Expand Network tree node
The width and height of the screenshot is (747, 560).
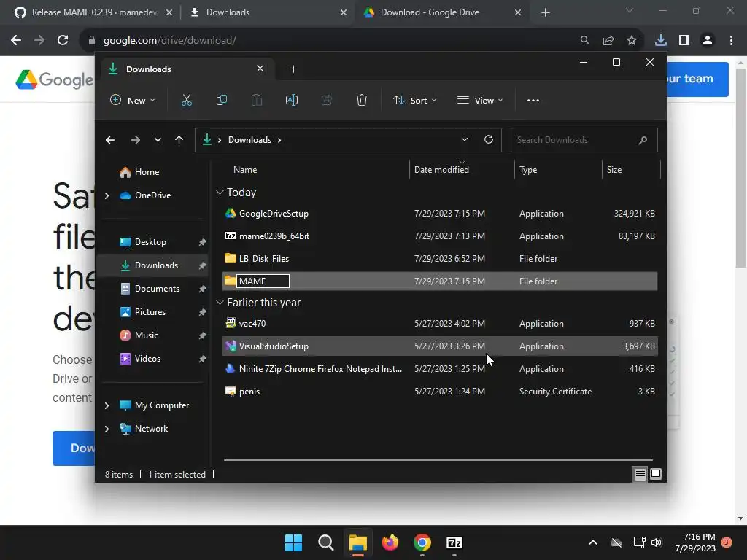point(107,429)
